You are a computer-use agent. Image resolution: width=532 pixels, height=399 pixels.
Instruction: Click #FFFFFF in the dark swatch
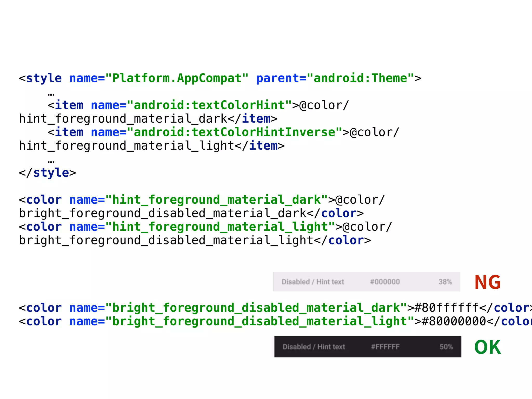pyautogui.click(x=385, y=347)
